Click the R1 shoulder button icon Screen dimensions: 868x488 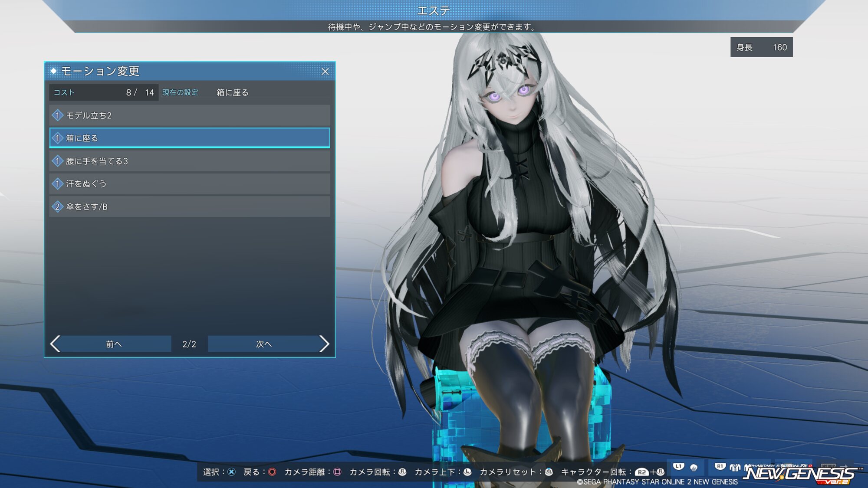(x=720, y=467)
